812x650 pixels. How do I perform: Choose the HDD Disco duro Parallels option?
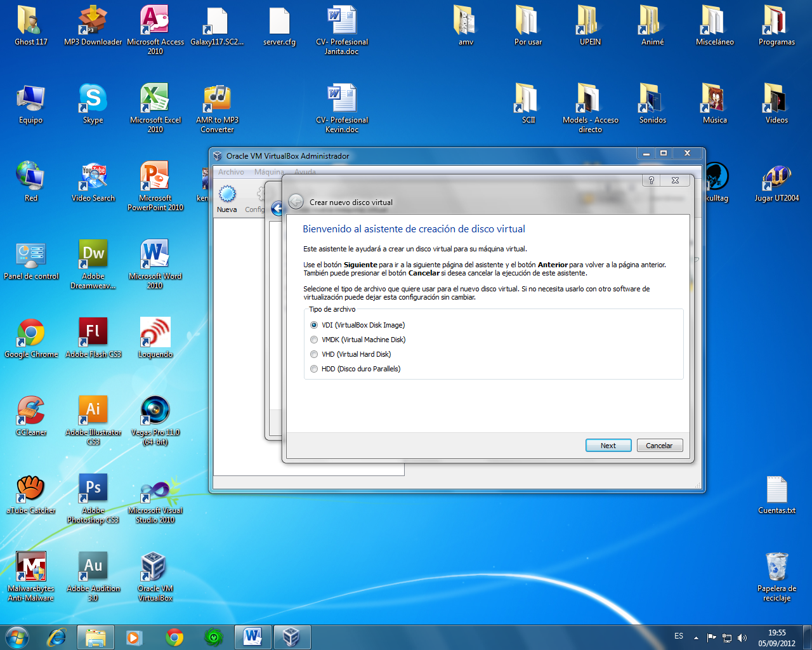pos(314,368)
